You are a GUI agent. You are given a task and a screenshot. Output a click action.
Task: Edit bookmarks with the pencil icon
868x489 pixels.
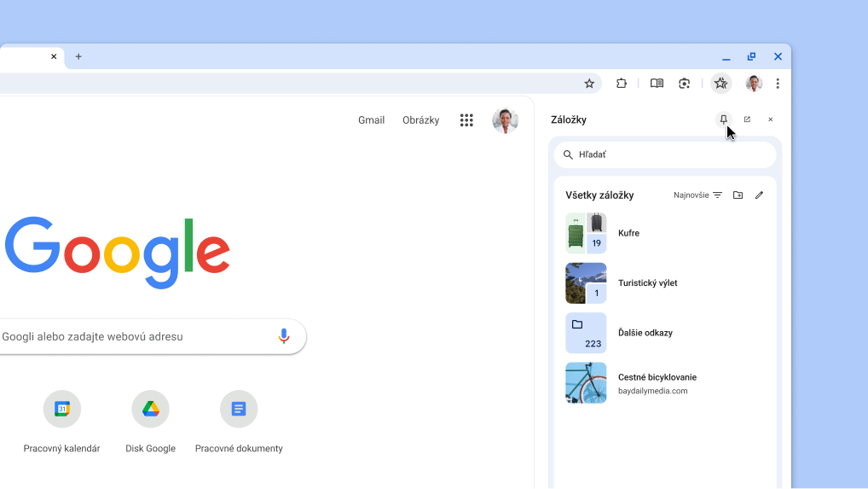click(759, 195)
